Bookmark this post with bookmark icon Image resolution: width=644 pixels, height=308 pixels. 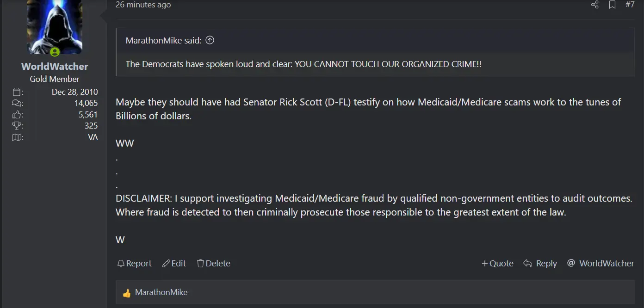coord(612,5)
